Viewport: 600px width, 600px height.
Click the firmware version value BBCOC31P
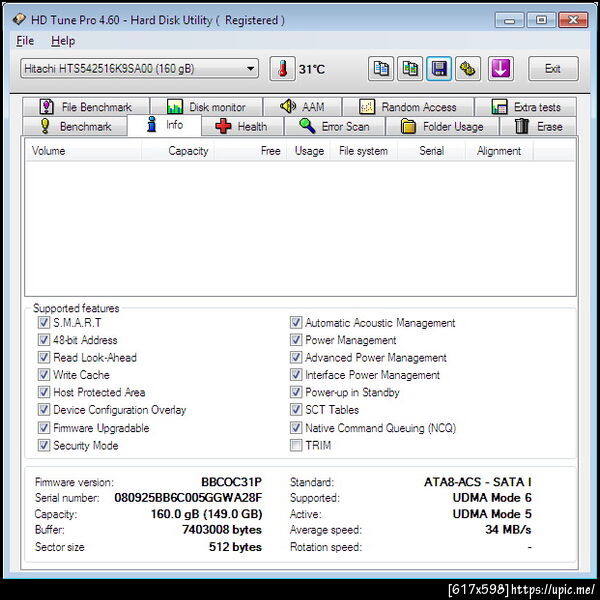(232, 482)
